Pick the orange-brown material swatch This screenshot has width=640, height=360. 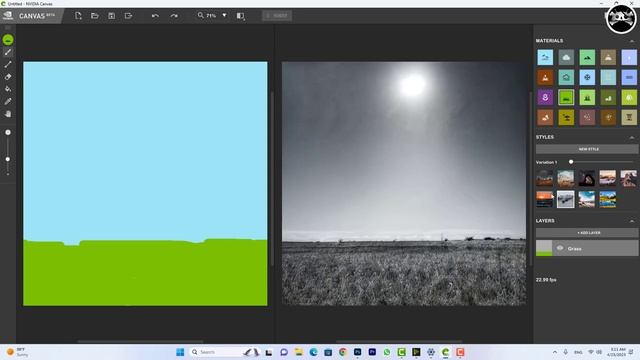(x=545, y=78)
